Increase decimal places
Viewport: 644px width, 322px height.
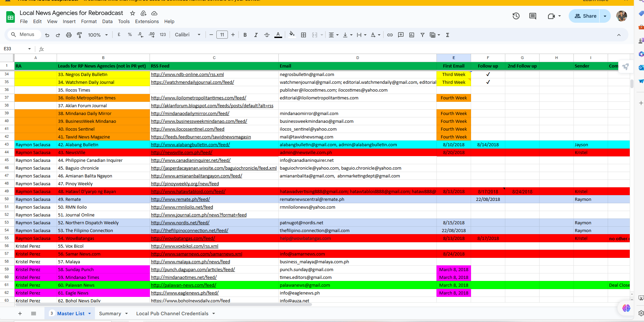click(152, 35)
